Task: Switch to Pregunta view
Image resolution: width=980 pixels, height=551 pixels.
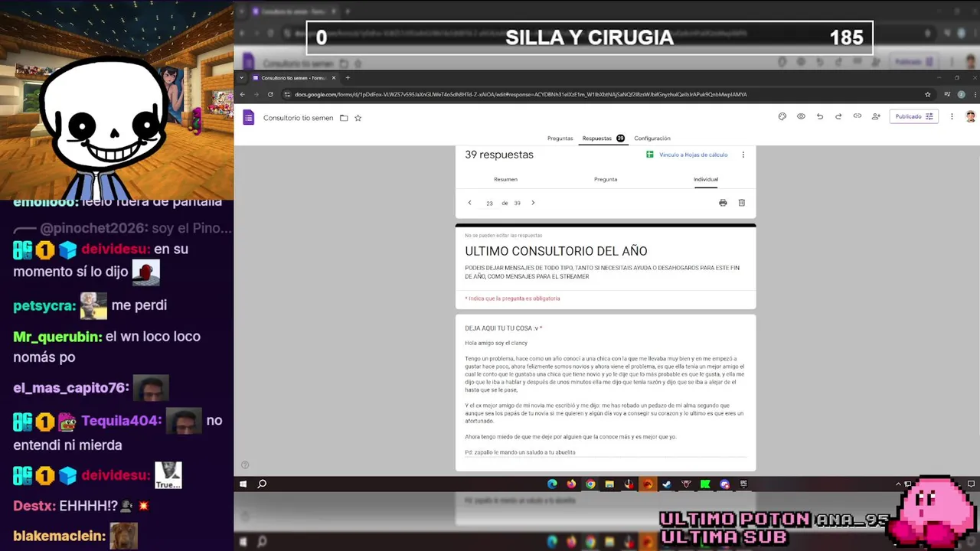Action: (606, 179)
